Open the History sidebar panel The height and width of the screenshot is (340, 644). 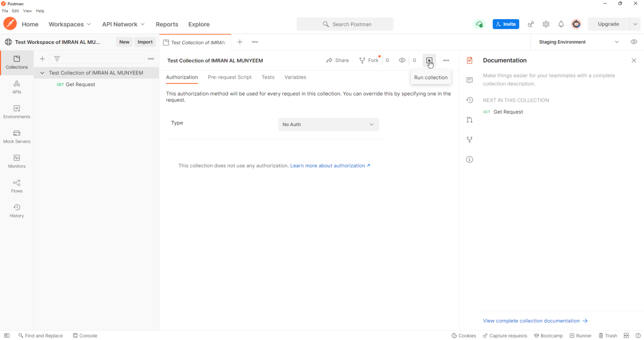17,211
